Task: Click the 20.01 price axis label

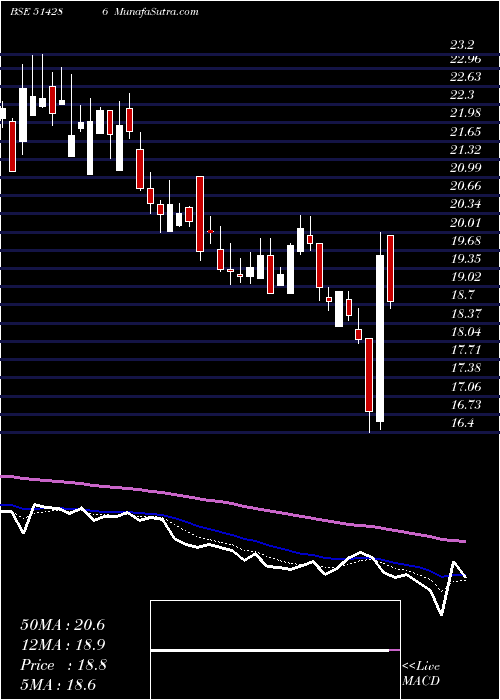Action: (465, 223)
